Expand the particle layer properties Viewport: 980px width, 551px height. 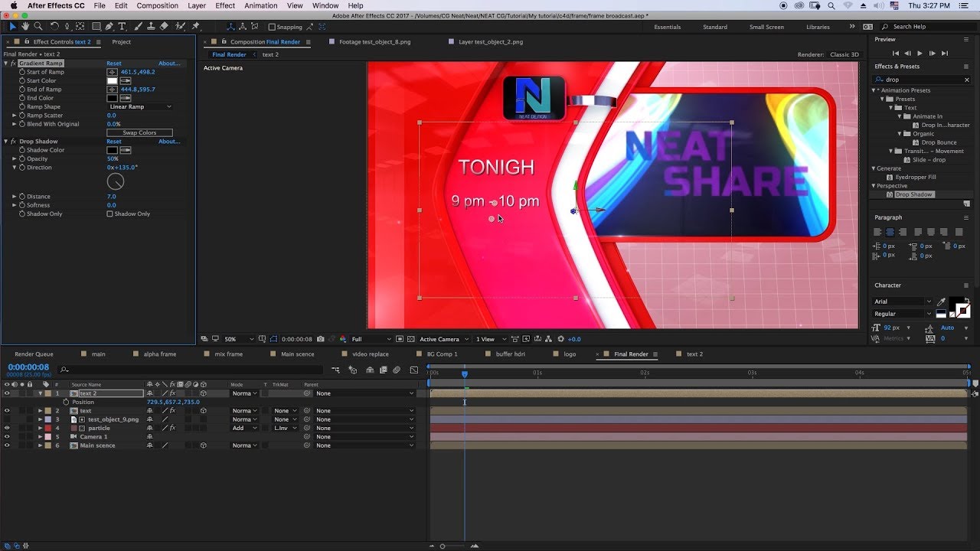point(40,429)
